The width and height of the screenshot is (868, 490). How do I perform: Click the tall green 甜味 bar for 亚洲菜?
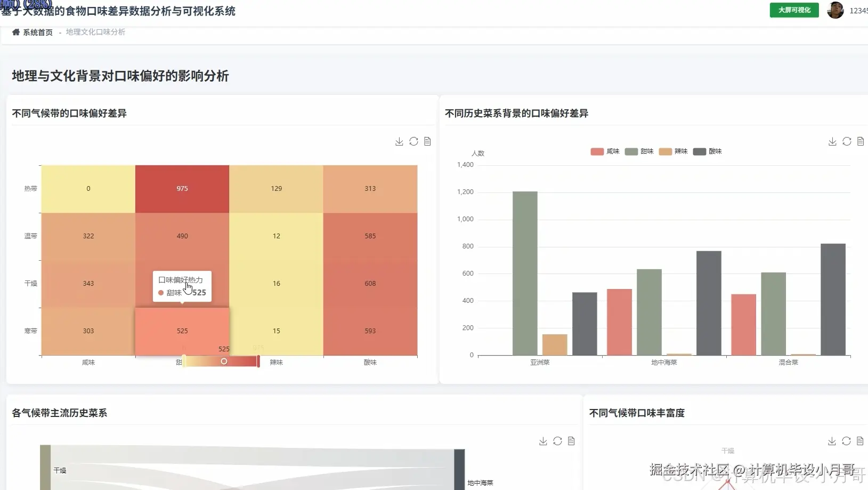tap(525, 274)
